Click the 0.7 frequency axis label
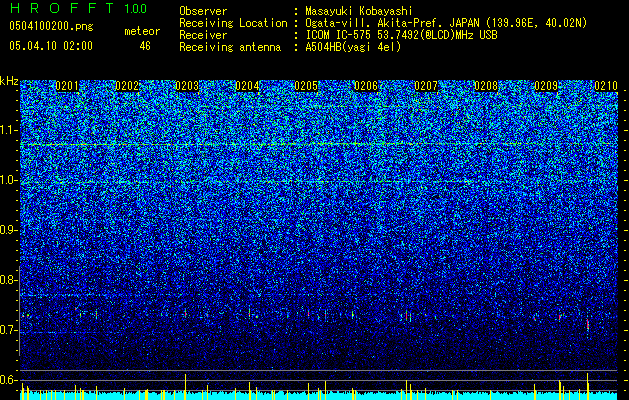The image size is (629, 400). (x=9, y=330)
